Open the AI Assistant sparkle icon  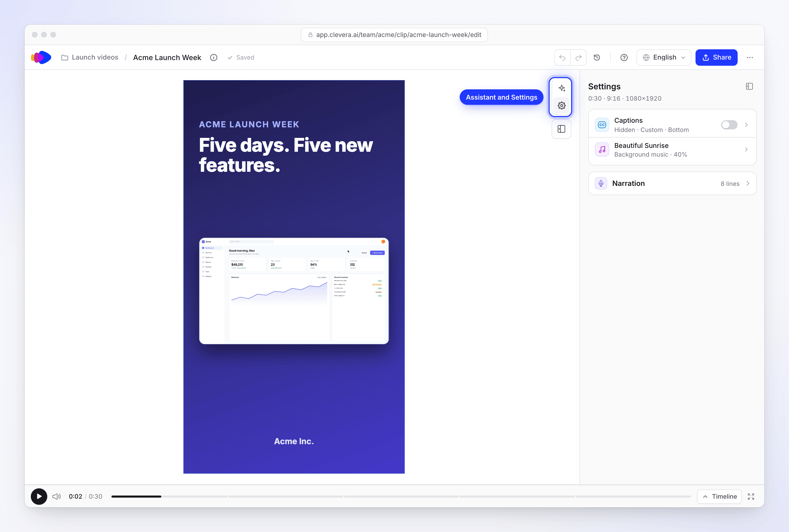[x=562, y=88]
